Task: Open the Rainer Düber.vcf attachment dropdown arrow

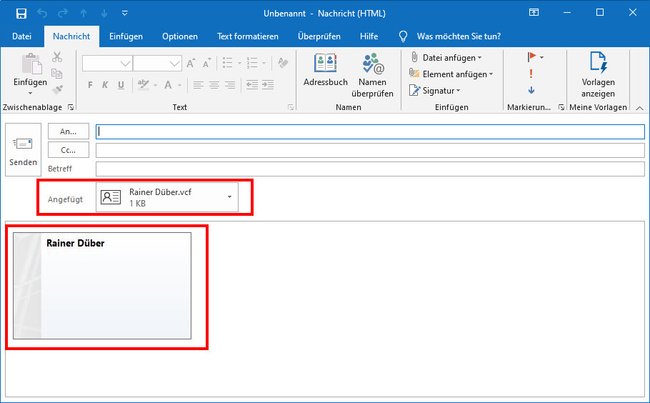Action: click(229, 197)
